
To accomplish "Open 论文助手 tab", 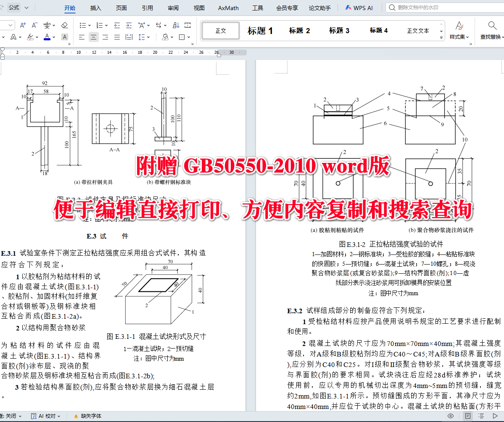I will [320, 8].
